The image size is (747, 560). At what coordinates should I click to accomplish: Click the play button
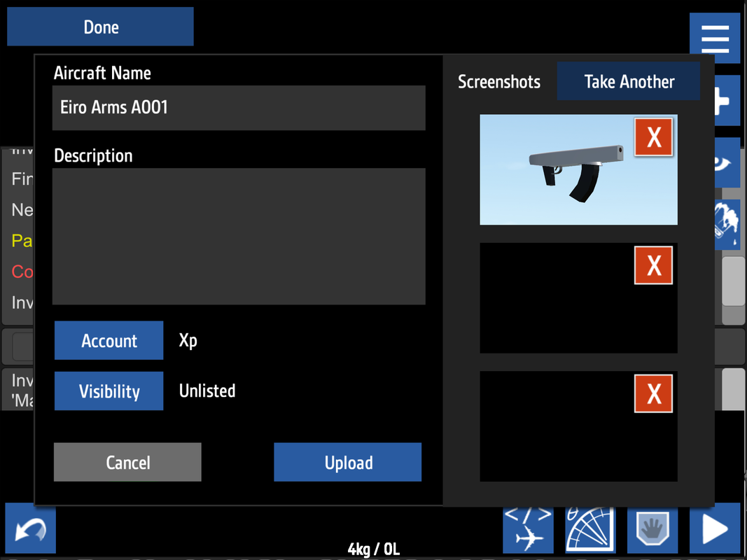coord(715,528)
